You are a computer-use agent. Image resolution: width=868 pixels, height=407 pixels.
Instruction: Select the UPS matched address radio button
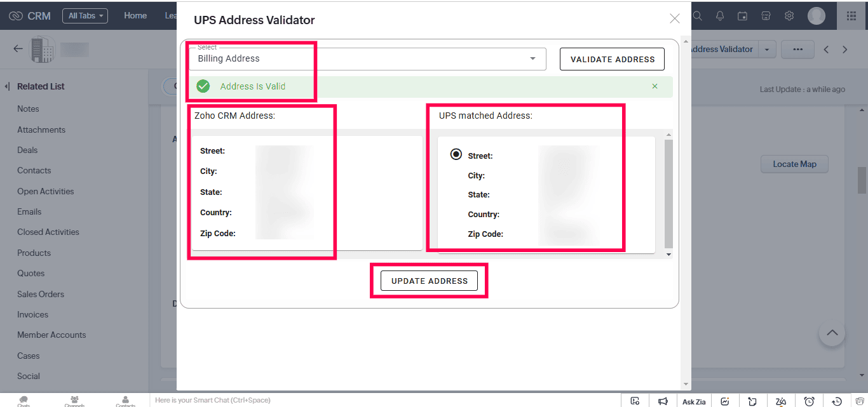(x=456, y=154)
